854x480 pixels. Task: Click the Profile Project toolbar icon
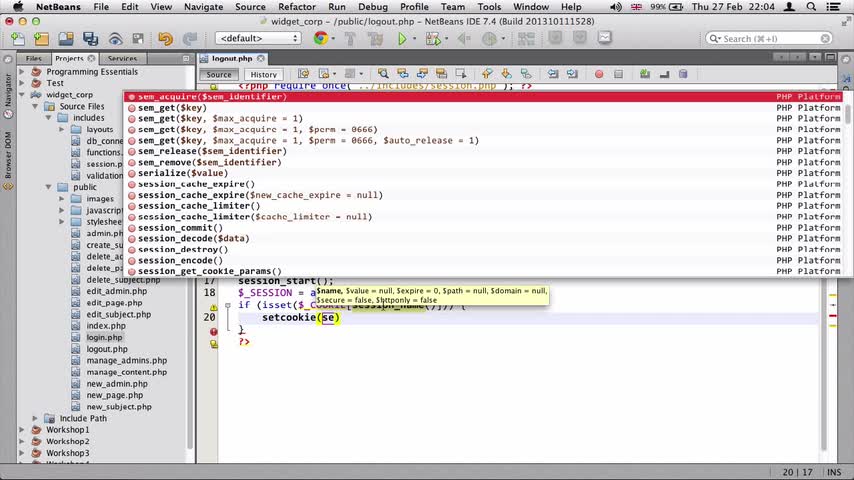click(489, 39)
